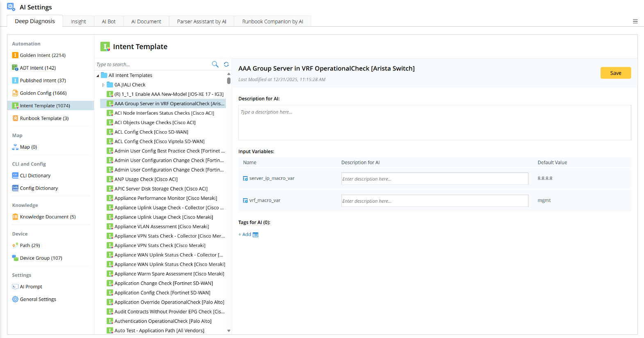Switch to the AI Bot tab

click(x=109, y=21)
